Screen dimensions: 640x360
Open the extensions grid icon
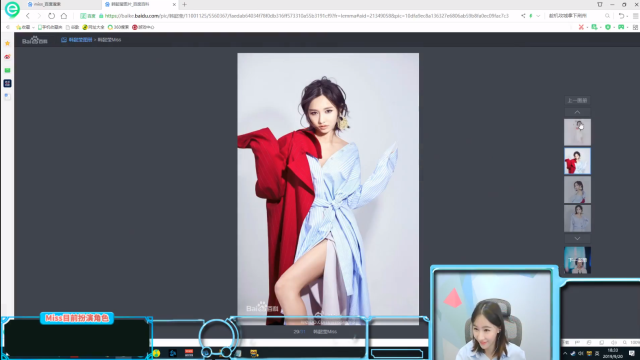(636, 27)
